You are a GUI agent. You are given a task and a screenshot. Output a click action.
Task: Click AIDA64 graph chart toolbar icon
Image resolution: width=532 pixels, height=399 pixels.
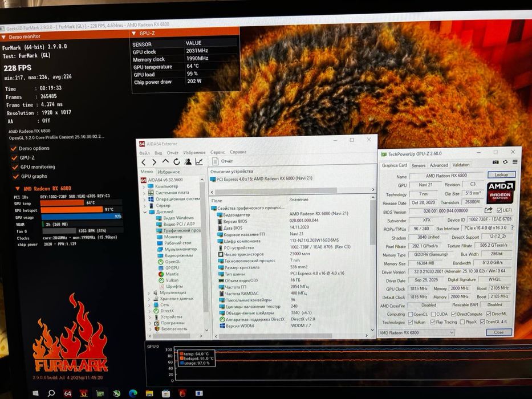199,162
